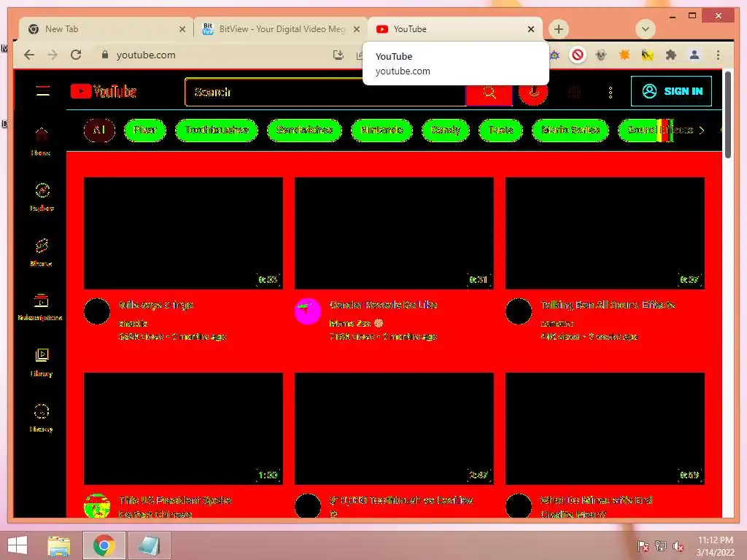Viewport: 747px width, 560px height.
Task: Click the blue starburst extension icon
Action: 554,55
